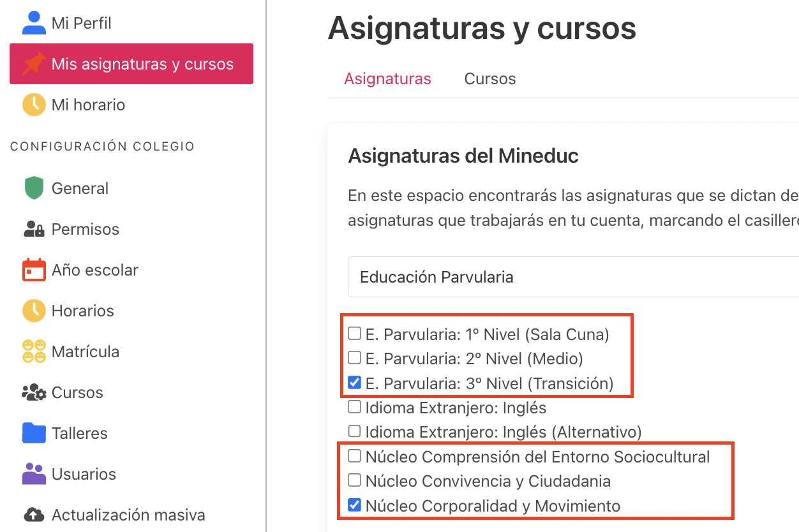Click the blue Talleres folder icon
The image size is (799, 532).
(34, 433)
